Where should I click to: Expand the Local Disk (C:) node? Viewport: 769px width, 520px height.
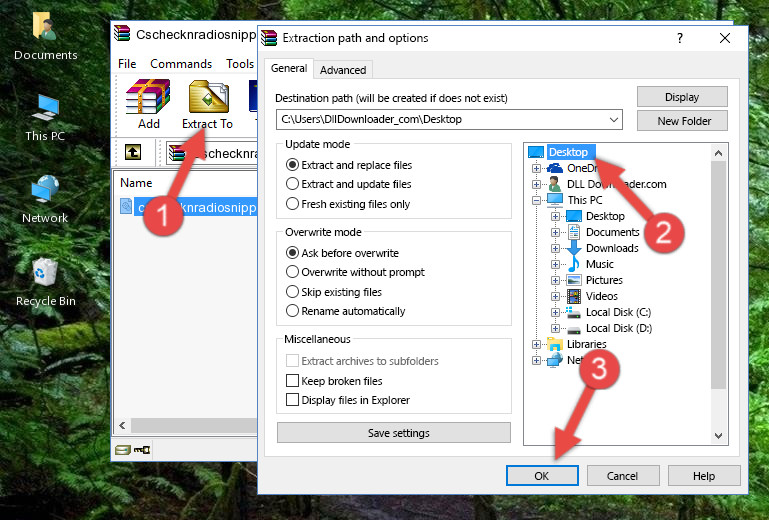[555, 312]
